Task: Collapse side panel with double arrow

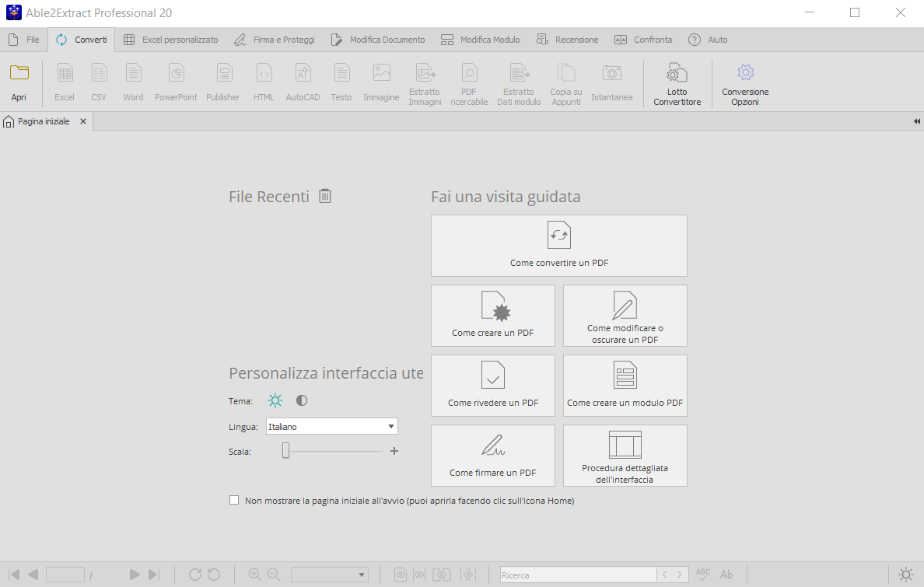Action: tap(916, 121)
